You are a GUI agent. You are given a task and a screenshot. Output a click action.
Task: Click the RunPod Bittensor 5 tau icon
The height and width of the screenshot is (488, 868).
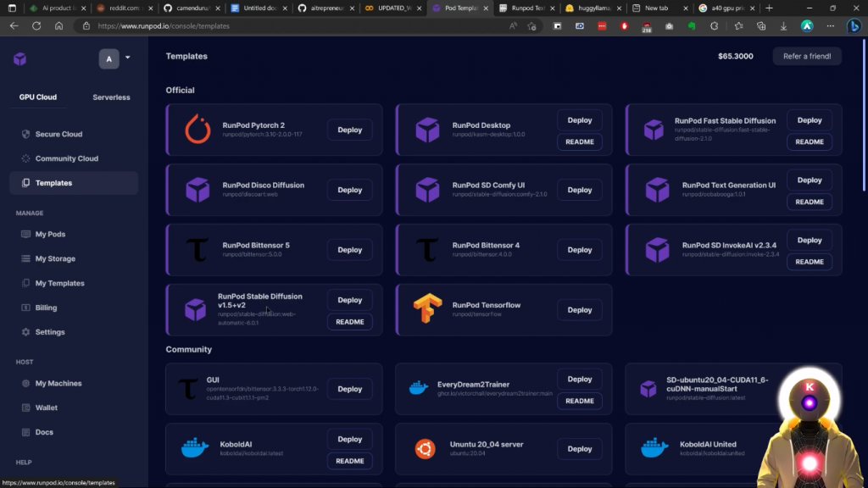point(198,250)
